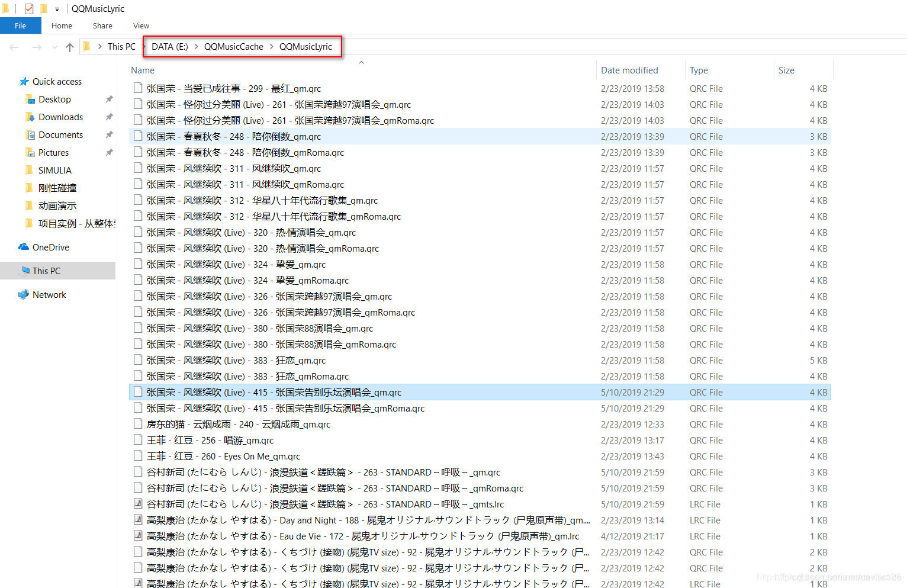Click the New folder icon in title bar
907x588 pixels.
tap(44, 9)
